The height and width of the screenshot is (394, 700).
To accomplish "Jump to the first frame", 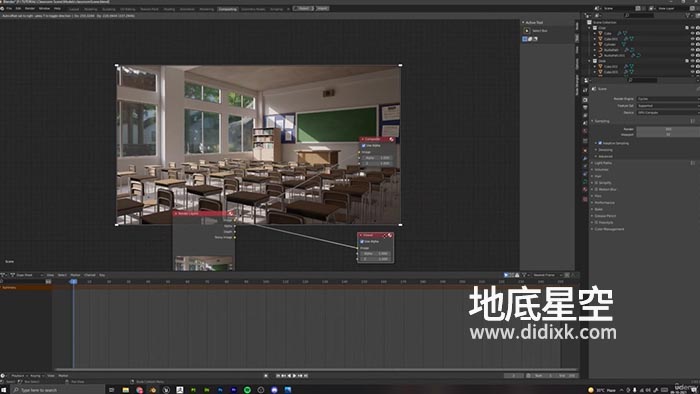I will (278, 376).
